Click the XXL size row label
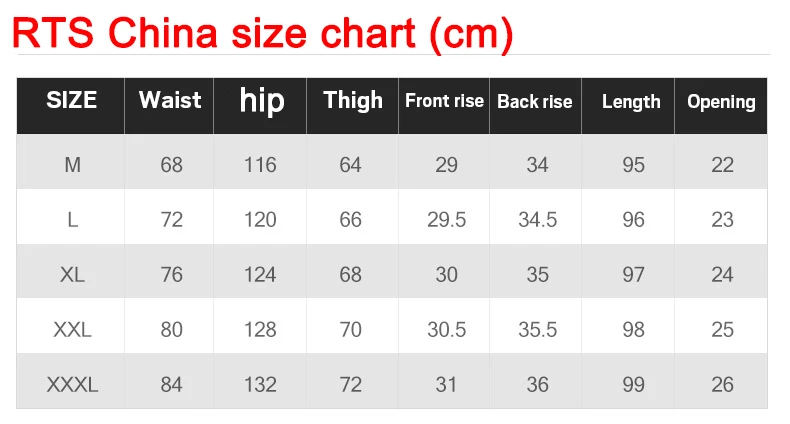Viewport: 790px width, 424px height. (72, 329)
